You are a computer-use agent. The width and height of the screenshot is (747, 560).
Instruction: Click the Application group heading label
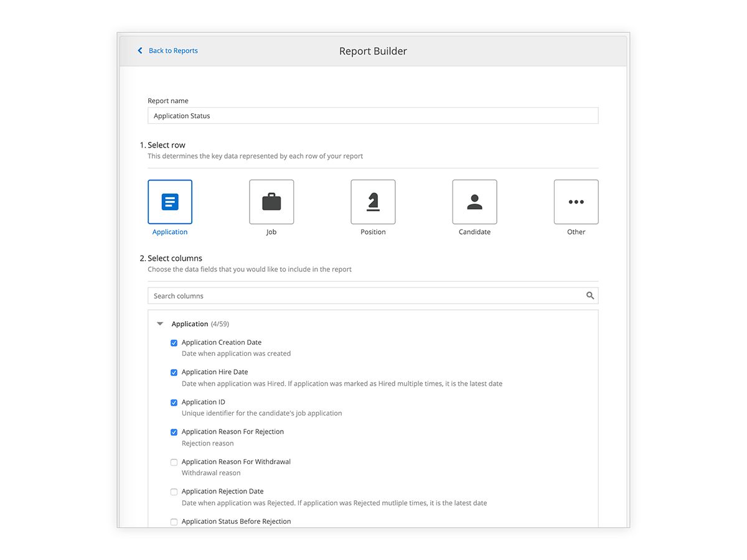tap(190, 324)
